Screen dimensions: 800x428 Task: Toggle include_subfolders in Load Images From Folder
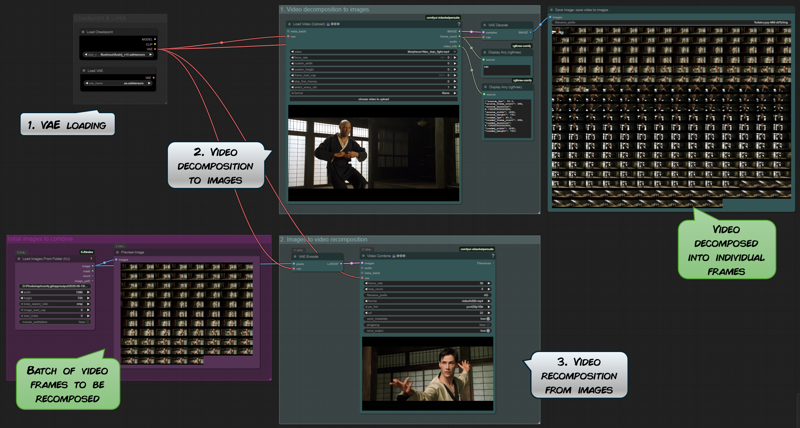coord(87,322)
